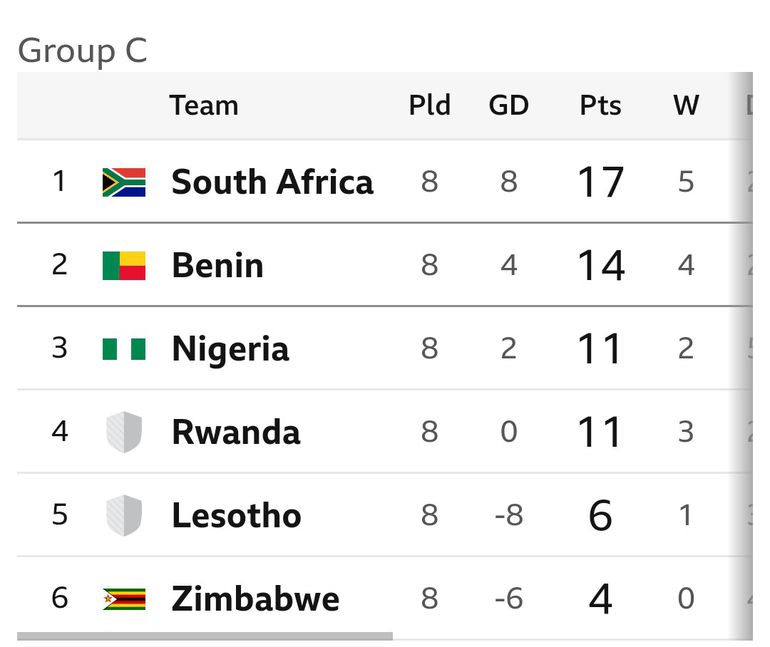The height and width of the screenshot is (647, 770).
Task: Open the South Africa team link
Action: tap(272, 182)
